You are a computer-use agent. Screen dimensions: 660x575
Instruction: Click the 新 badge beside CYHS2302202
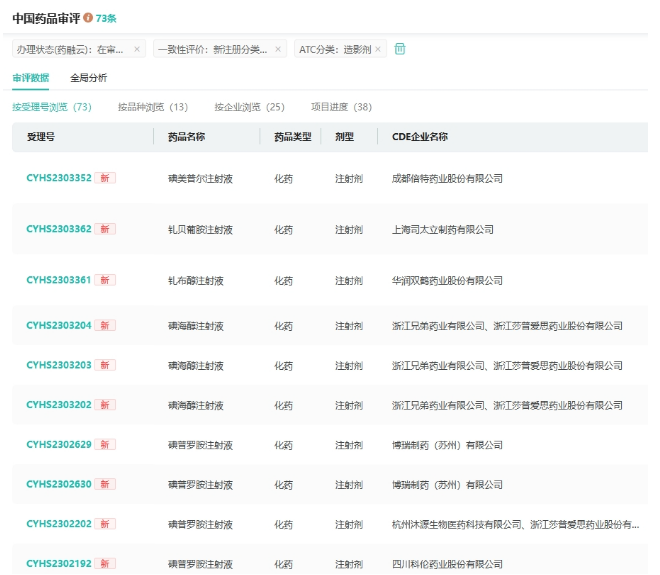pyautogui.click(x=105, y=524)
